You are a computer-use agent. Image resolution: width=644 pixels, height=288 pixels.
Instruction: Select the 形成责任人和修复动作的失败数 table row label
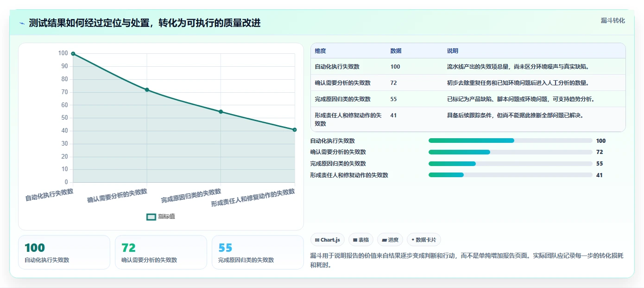coord(348,120)
